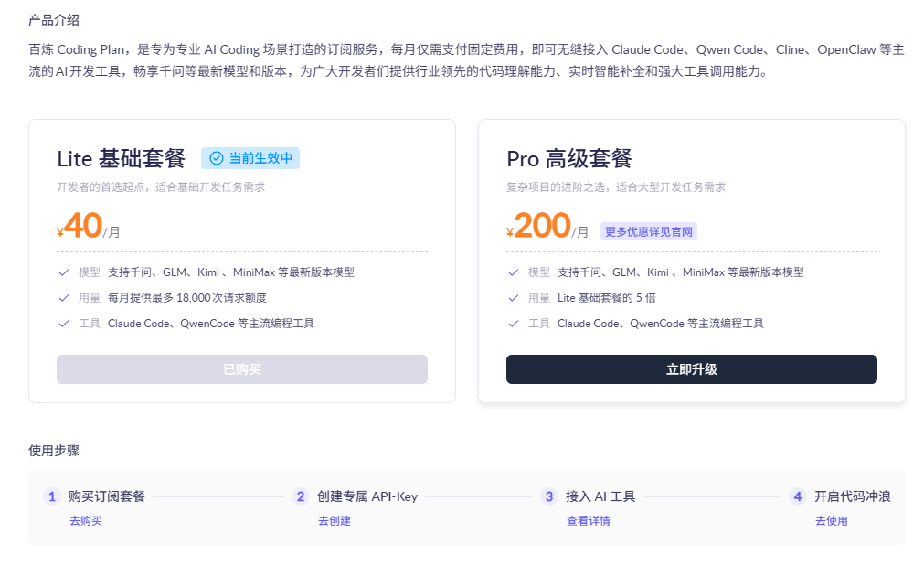Screen dimensions: 924x565
Task: Open the 去购买 link
Action: 86,521
